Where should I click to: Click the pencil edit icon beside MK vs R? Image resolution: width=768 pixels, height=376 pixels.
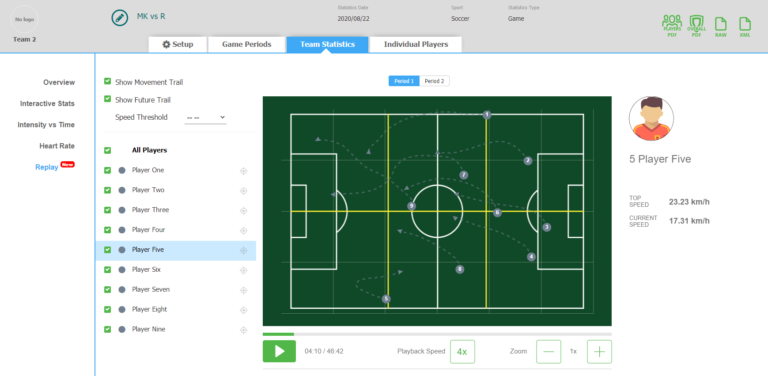[x=119, y=18]
